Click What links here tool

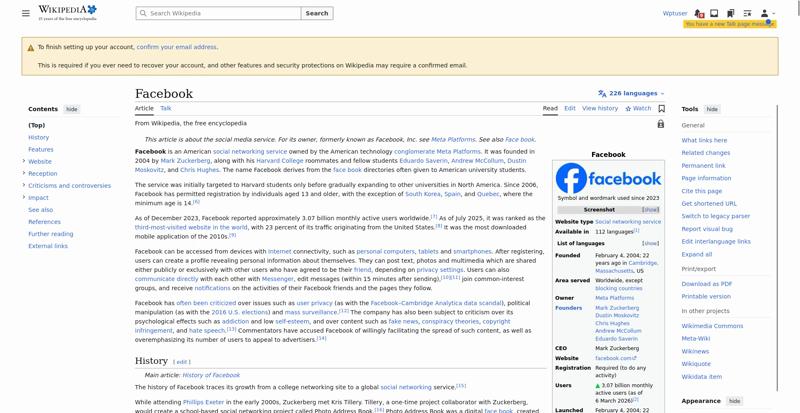704,140
